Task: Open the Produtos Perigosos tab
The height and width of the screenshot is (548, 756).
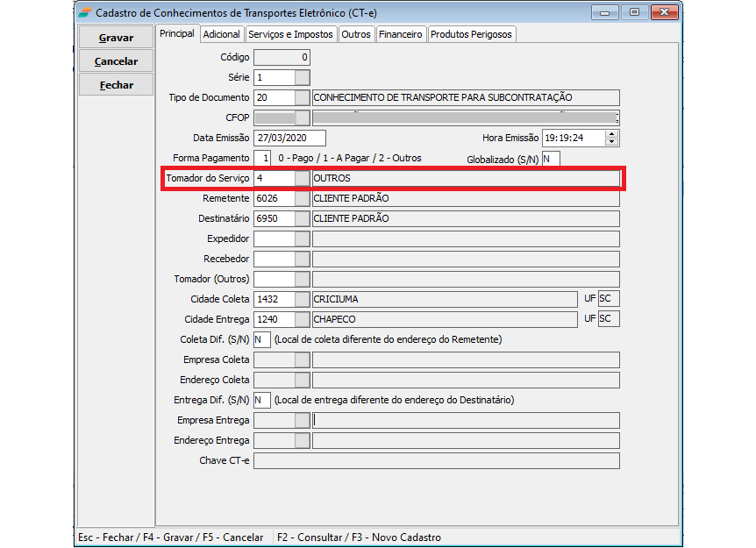Action: pos(472,34)
